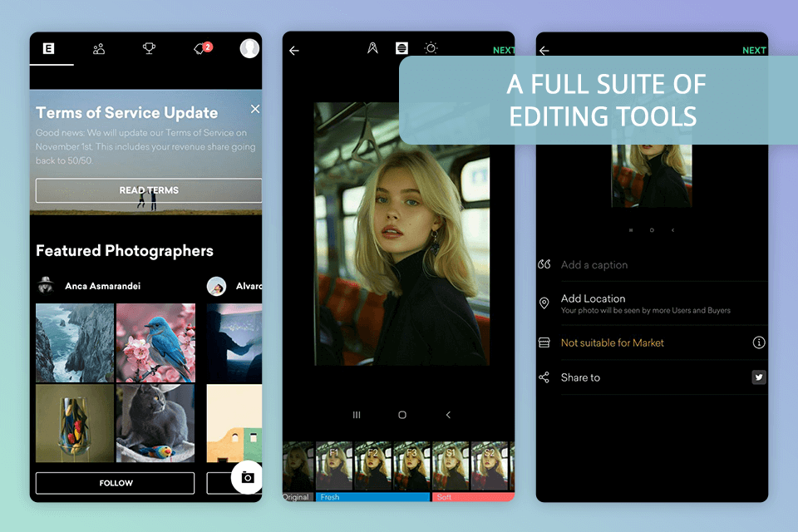
Task: Go back from the editing screen
Action: point(294,51)
